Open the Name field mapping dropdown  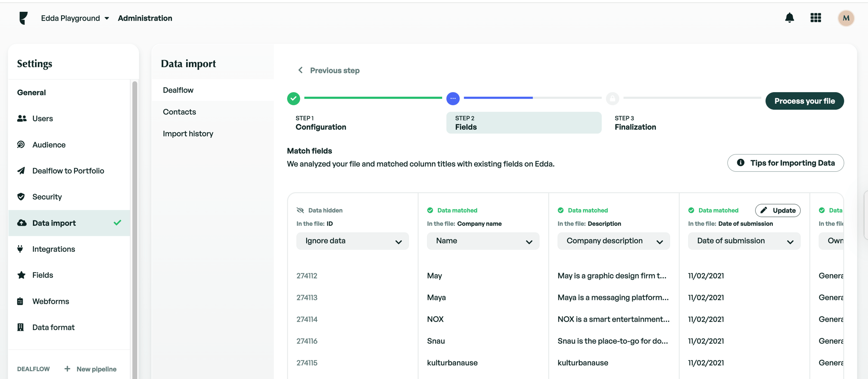[483, 241]
